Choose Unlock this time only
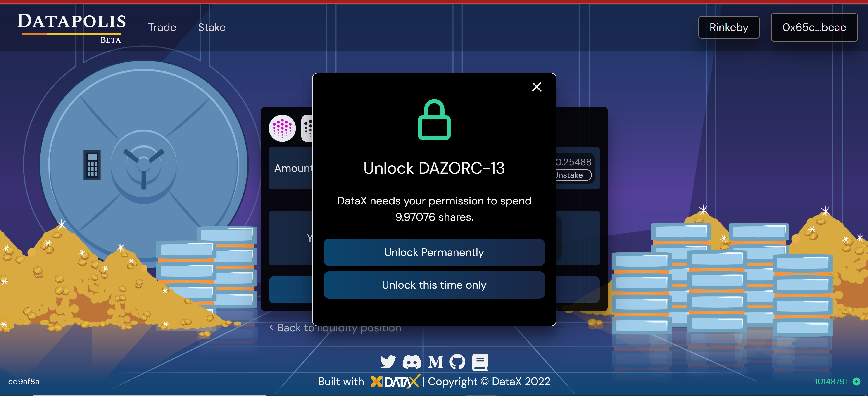 [x=434, y=285]
